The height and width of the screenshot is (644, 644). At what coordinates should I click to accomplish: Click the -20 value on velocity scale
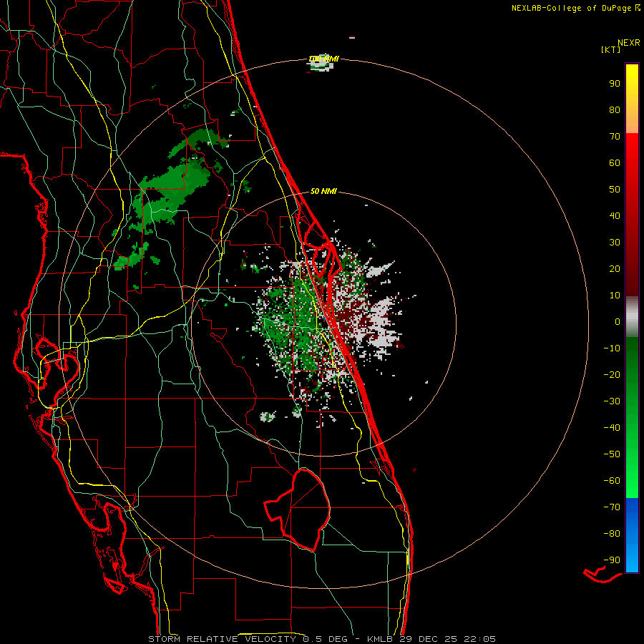coord(612,374)
